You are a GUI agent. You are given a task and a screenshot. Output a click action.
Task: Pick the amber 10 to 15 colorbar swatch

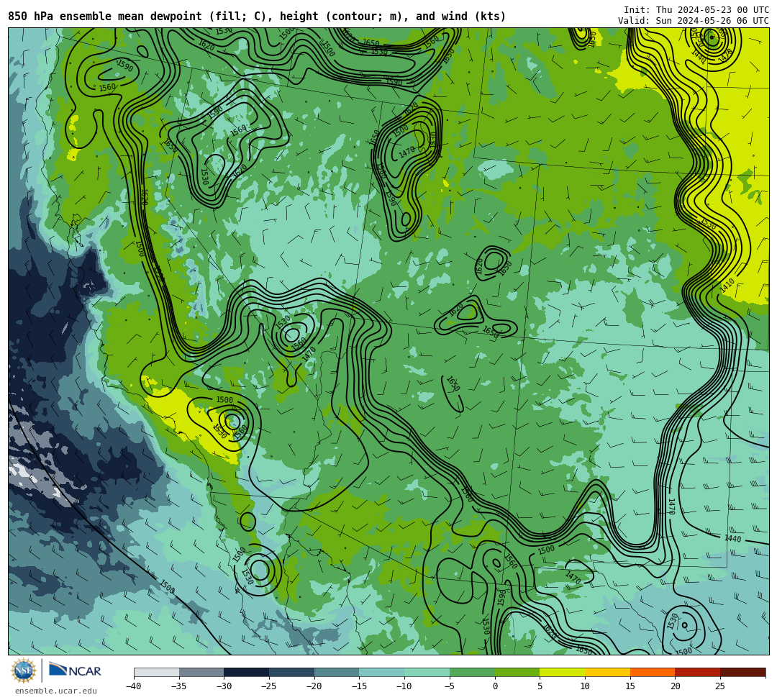tap(607, 672)
